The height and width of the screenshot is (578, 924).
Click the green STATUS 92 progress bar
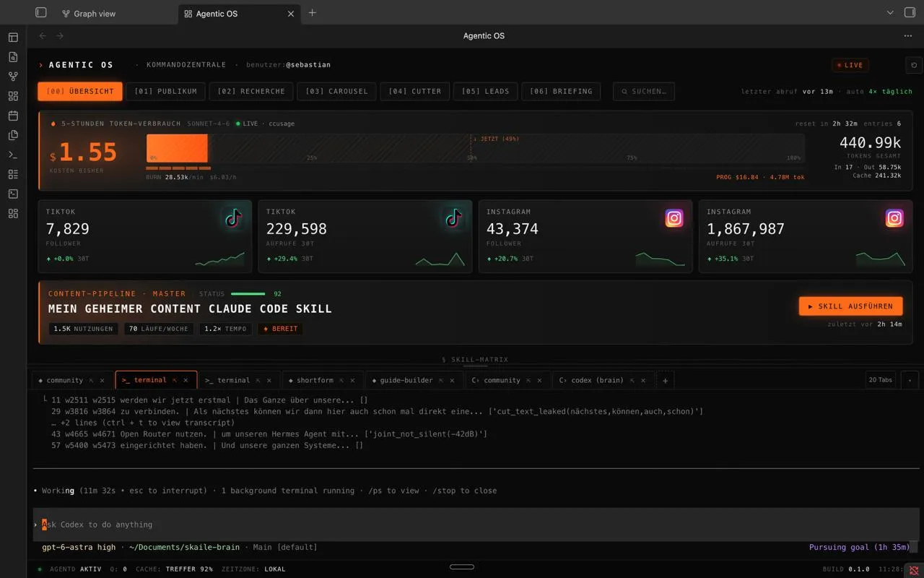[248, 294]
